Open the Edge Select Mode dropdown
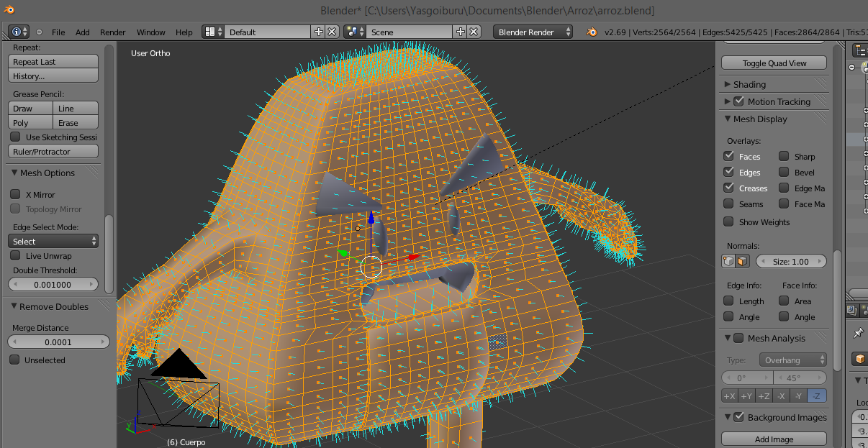The image size is (868, 448). [x=53, y=241]
